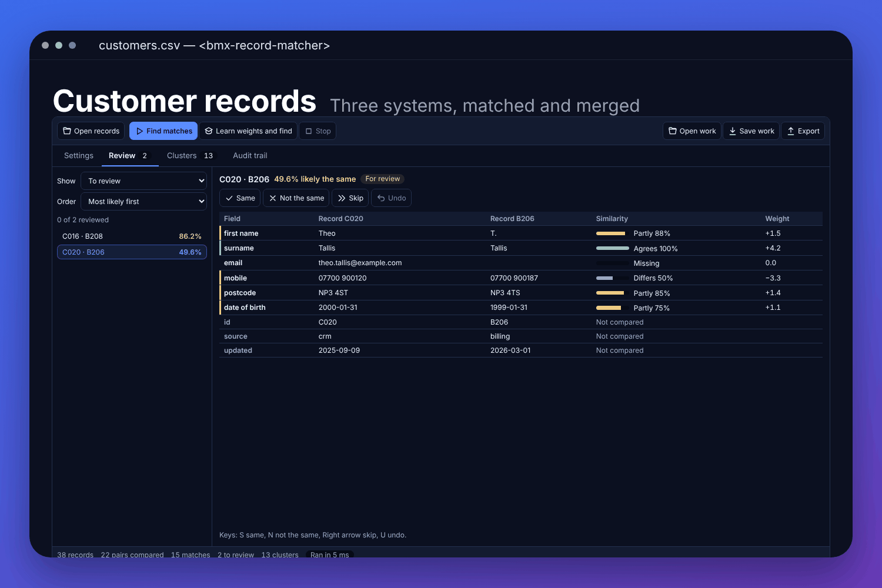This screenshot has height=588, width=882.
Task: Open the Order sorting dropdown
Action: pyautogui.click(x=143, y=202)
